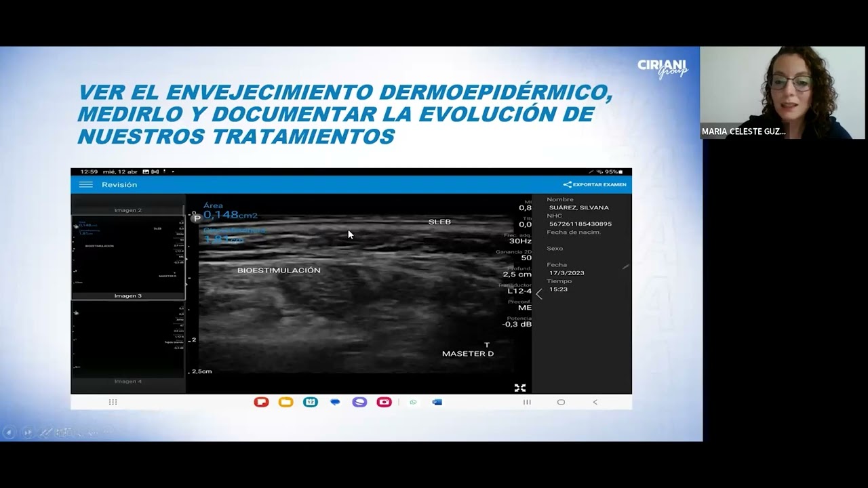868x488 pixels.
Task: Open the calendar app icon
Action: (310, 402)
